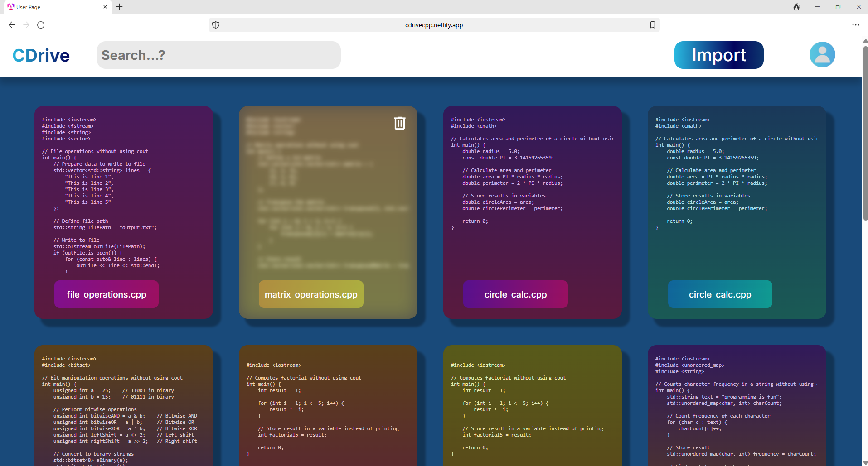Close the User Page tab
The image size is (868, 466).
click(105, 7)
